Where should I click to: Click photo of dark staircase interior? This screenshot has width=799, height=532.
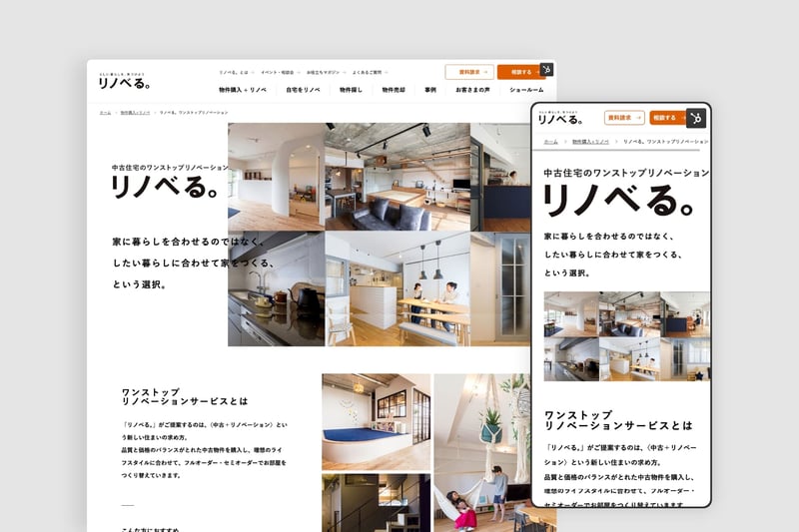coord(377,503)
